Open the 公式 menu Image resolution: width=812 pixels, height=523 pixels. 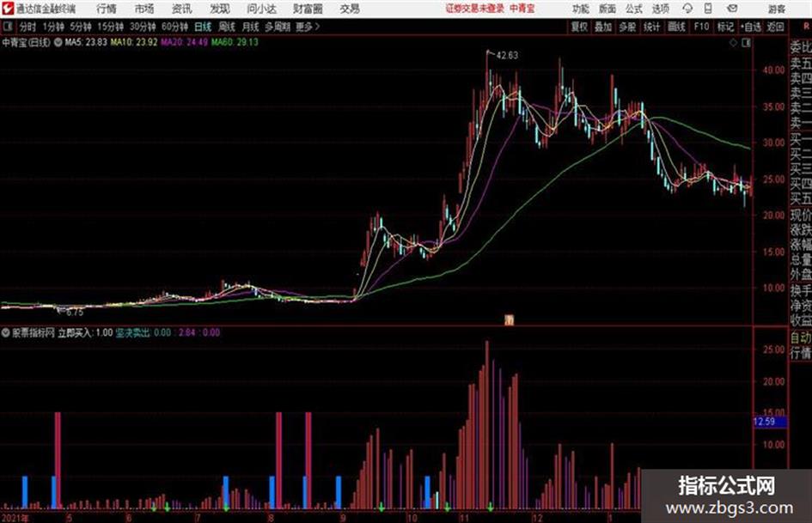coord(634,9)
